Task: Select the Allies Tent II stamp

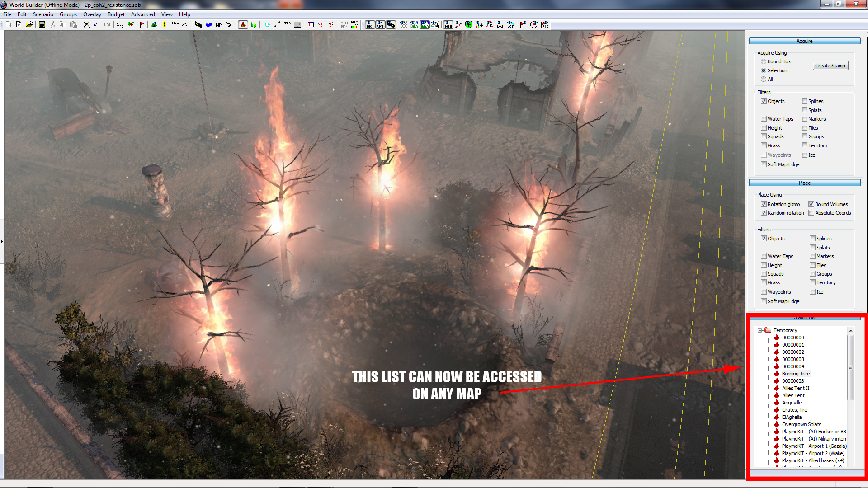Action: (x=796, y=388)
